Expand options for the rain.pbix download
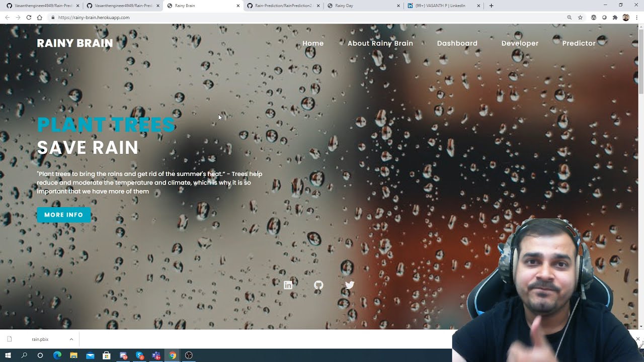 click(x=71, y=339)
